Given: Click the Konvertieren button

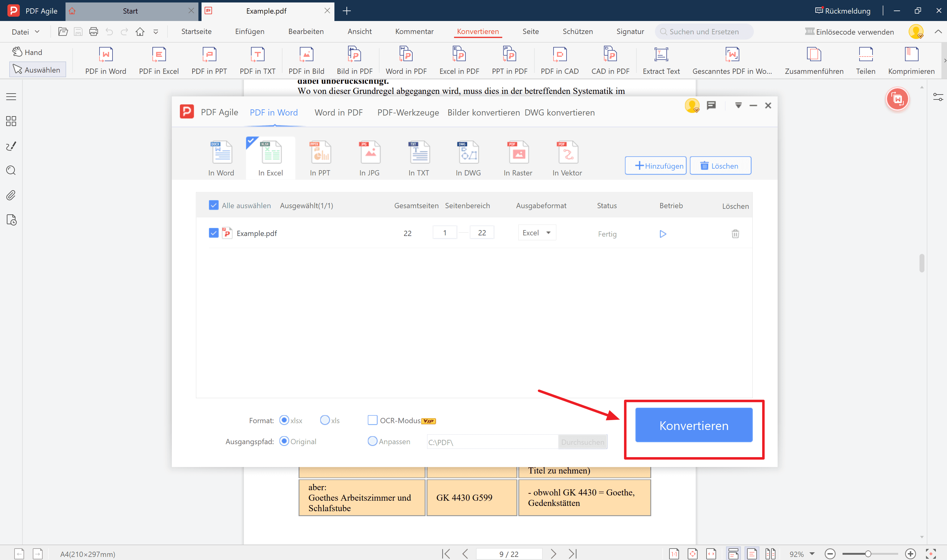Looking at the screenshot, I should pos(694,425).
